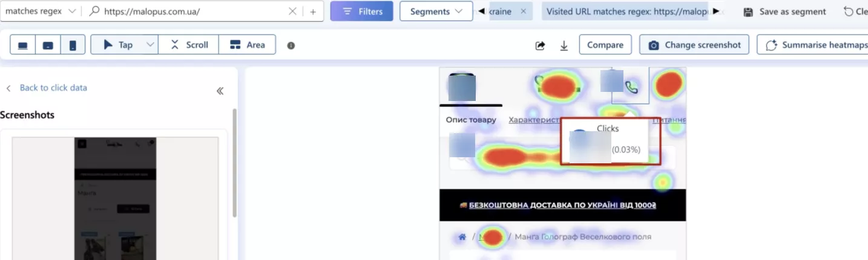Select the tablet device view icon
The image size is (868, 260).
48,45
